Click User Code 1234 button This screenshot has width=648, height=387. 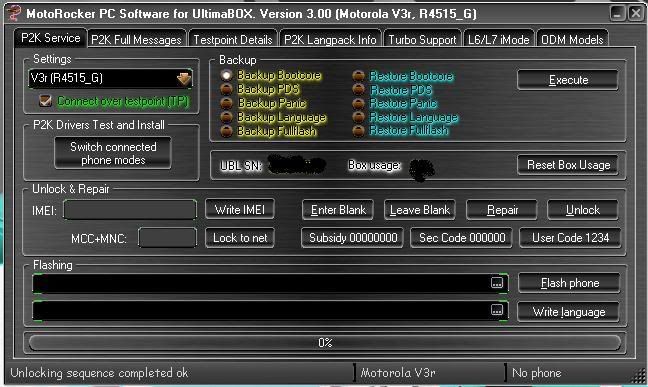tap(570, 238)
